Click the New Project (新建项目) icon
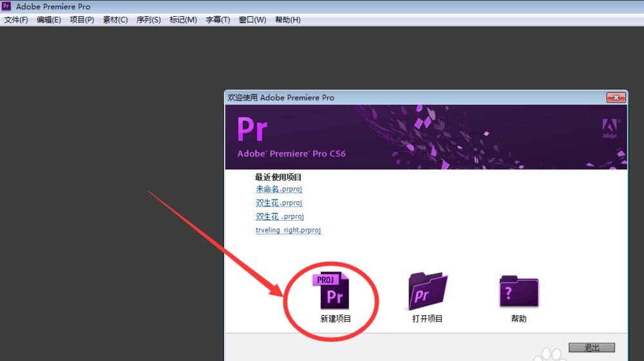Image resolution: width=644 pixels, height=361 pixels. [x=331, y=290]
